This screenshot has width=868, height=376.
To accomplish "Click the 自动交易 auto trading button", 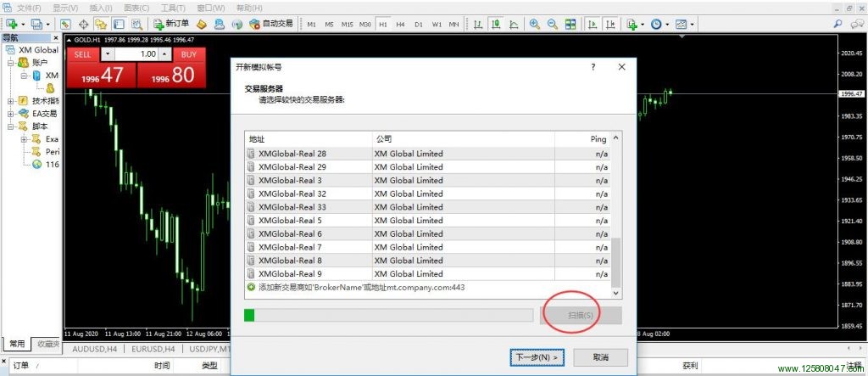I will (271, 24).
